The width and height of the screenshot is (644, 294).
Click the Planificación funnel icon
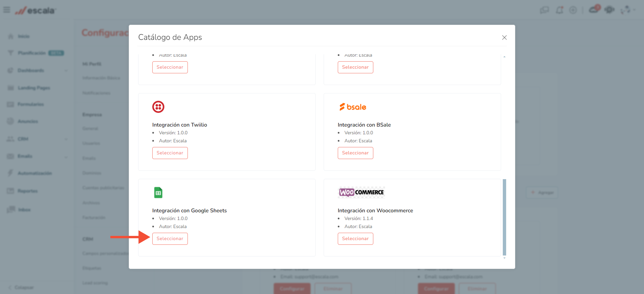pos(11,53)
